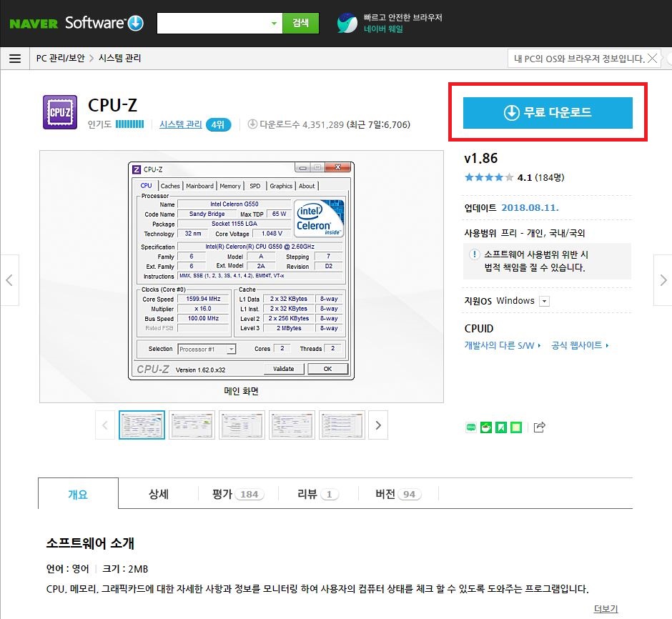Viewport: 672px width, 619px height.
Task: Open 개발사의 다른 S/W link
Action: tap(503, 345)
